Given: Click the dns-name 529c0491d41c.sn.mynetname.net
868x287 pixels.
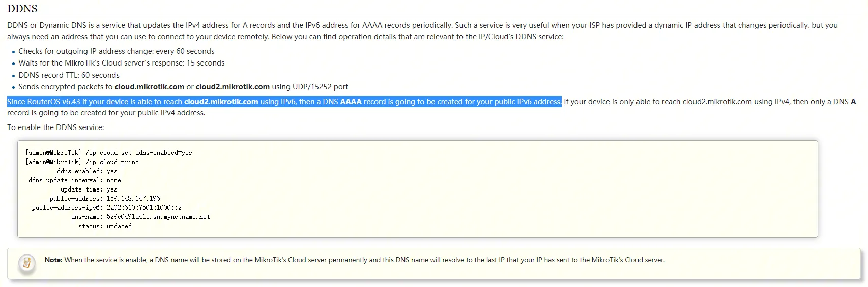Looking at the screenshot, I should coord(158,217).
